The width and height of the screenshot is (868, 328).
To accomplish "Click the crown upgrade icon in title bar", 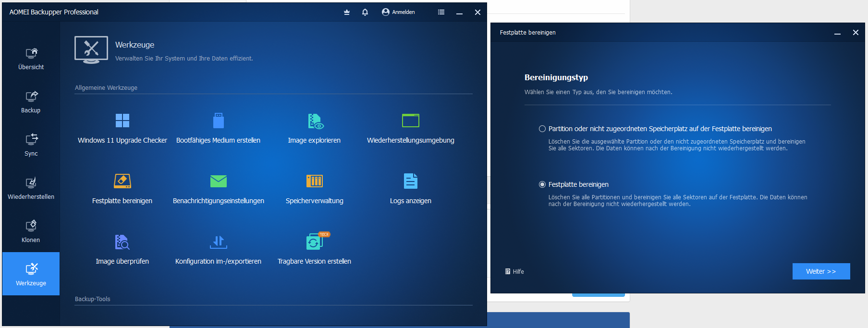I will (347, 12).
